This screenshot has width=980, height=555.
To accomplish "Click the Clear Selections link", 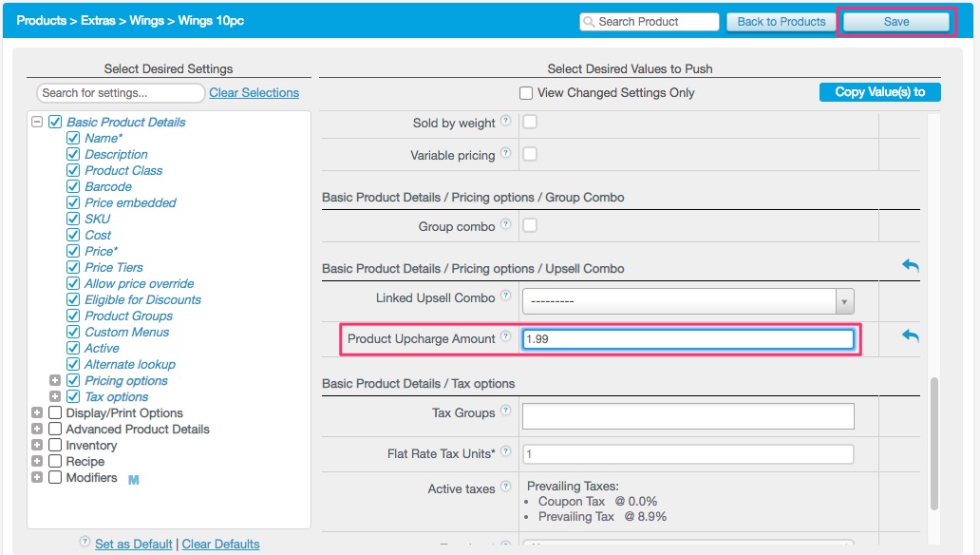I will point(254,93).
